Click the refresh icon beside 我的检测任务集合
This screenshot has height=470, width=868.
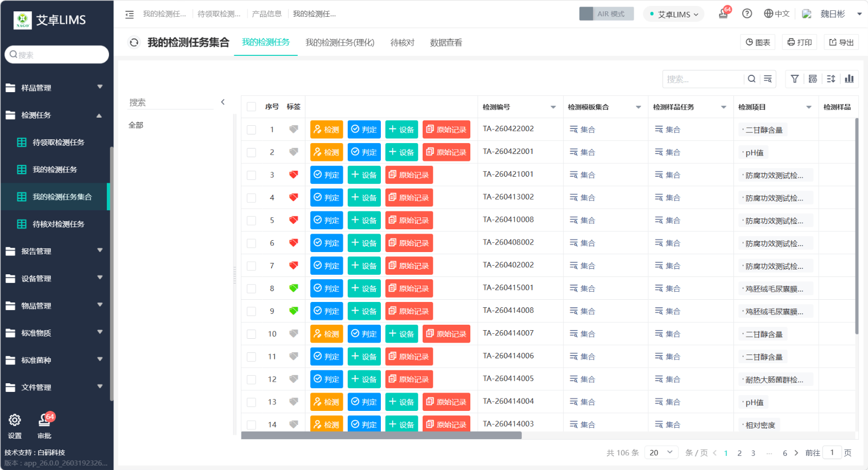(134, 42)
